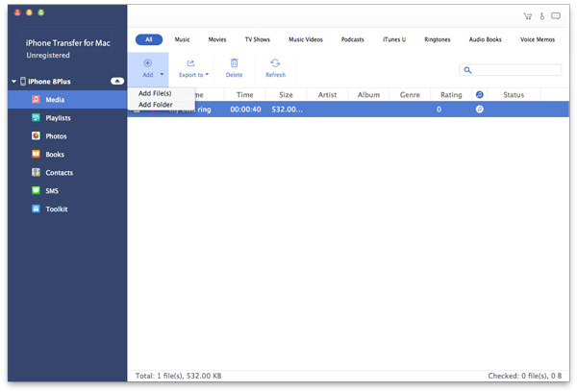Click the Toolkit sidebar icon
The height and width of the screenshot is (392, 577).
click(x=36, y=208)
